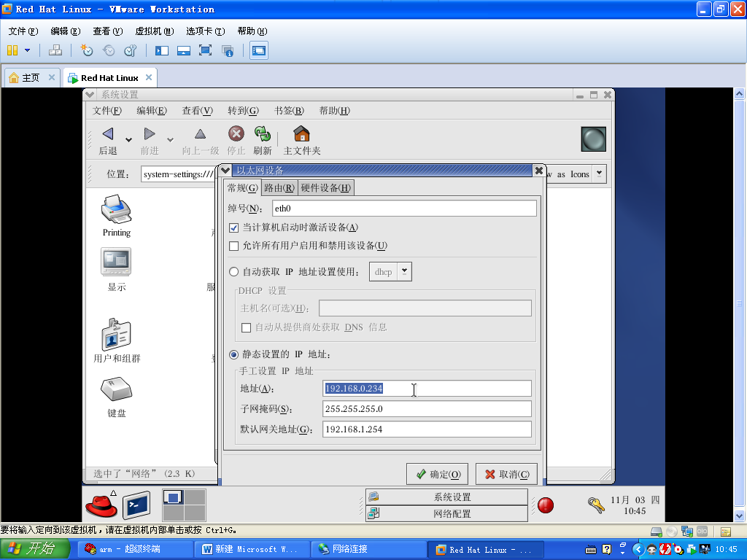Click 后退 back arrow in Nautilus toolbar
The height and width of the screenshot is (560, 747).
pyautogui.click(x=108, y=134)
